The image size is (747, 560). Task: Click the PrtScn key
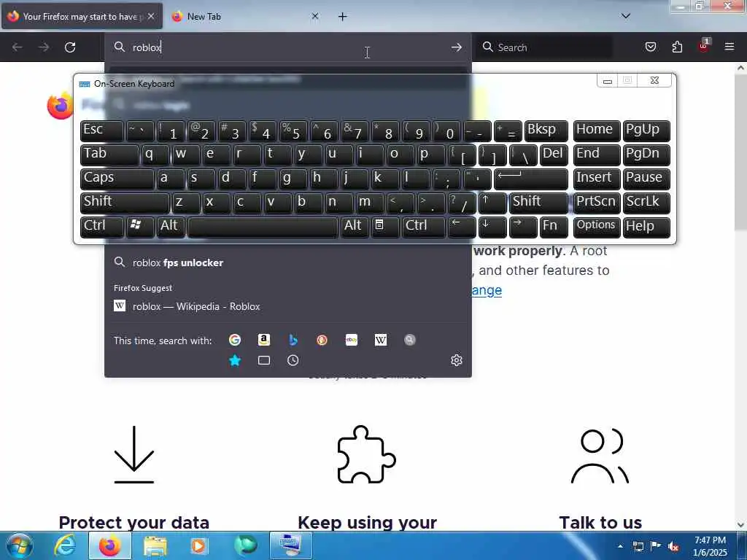pyautogui.click(x=597, y=203)
